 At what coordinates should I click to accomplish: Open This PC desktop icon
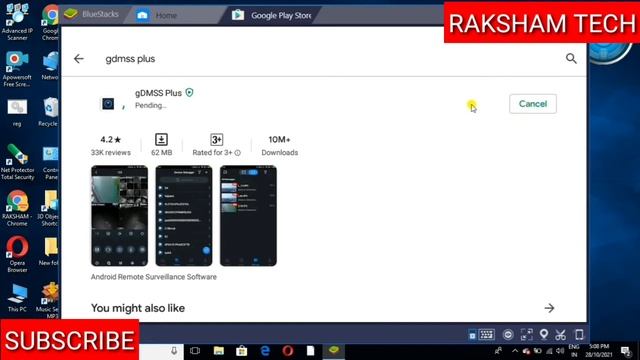[17, 298]
